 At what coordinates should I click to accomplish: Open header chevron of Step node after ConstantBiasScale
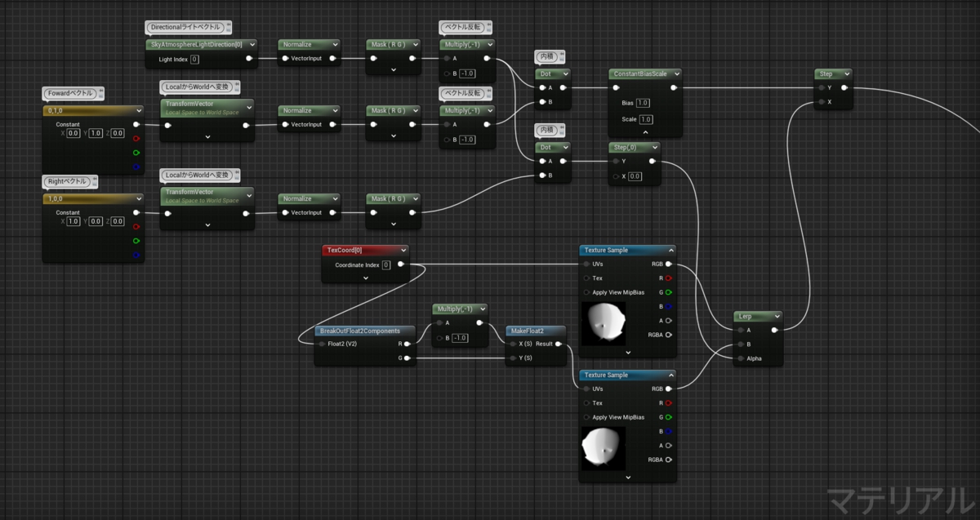tap(845, 73)
